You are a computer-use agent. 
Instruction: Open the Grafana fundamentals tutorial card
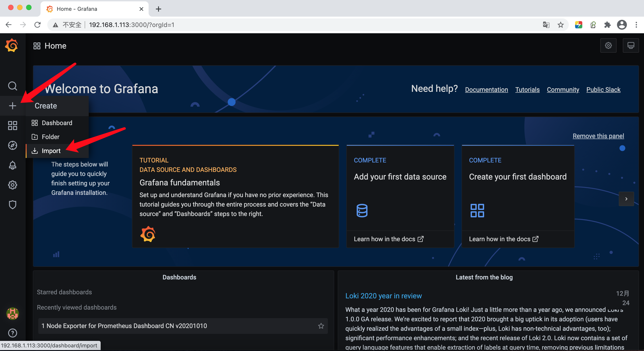(235, 197)
